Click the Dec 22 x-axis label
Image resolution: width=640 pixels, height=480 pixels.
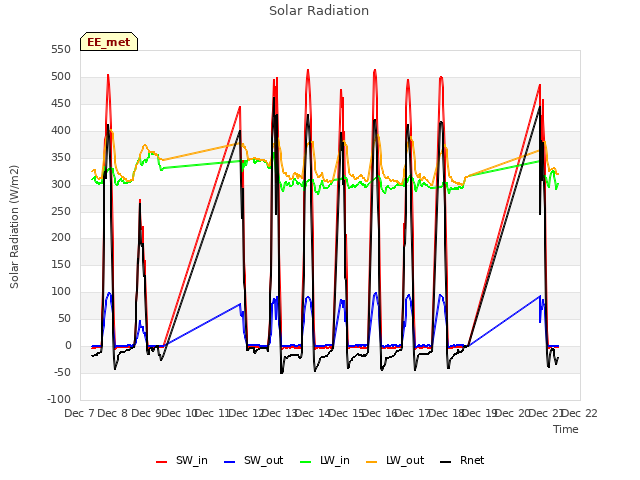(580, 413)
